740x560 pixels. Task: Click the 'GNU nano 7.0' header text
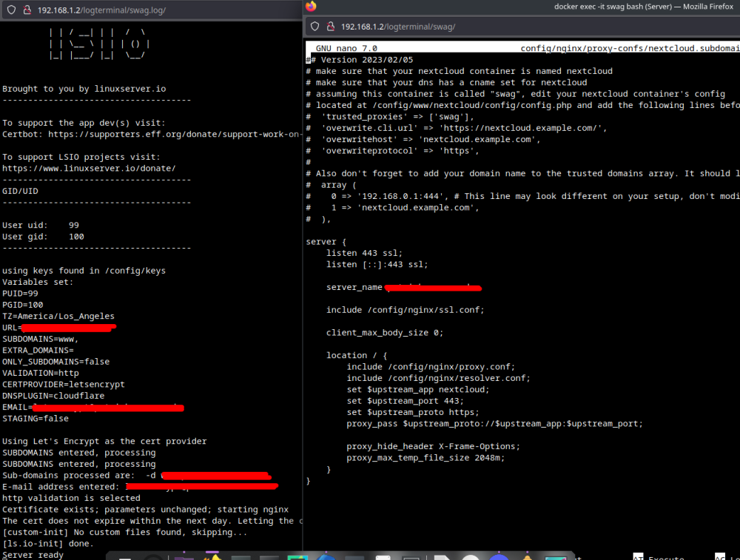pyautogui.click(x=346, y=48)
